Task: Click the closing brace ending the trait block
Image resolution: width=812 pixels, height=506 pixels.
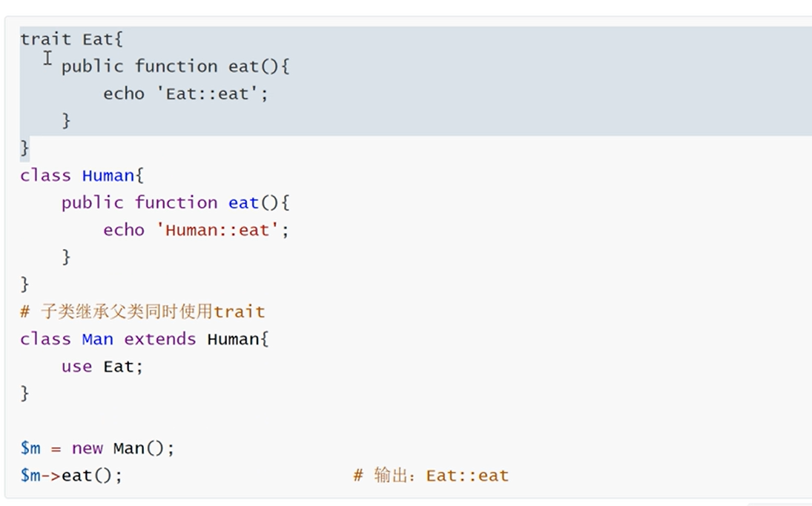Action: 25,148
